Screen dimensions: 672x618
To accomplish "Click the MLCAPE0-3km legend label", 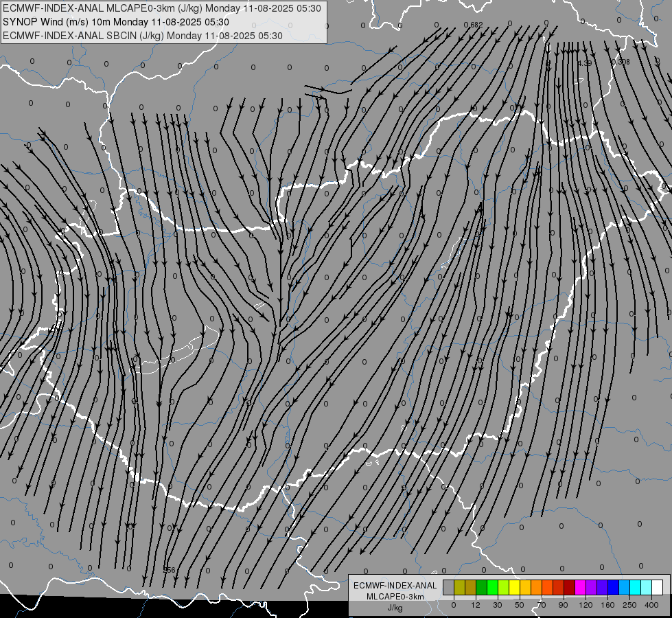I will coord(395,597).
